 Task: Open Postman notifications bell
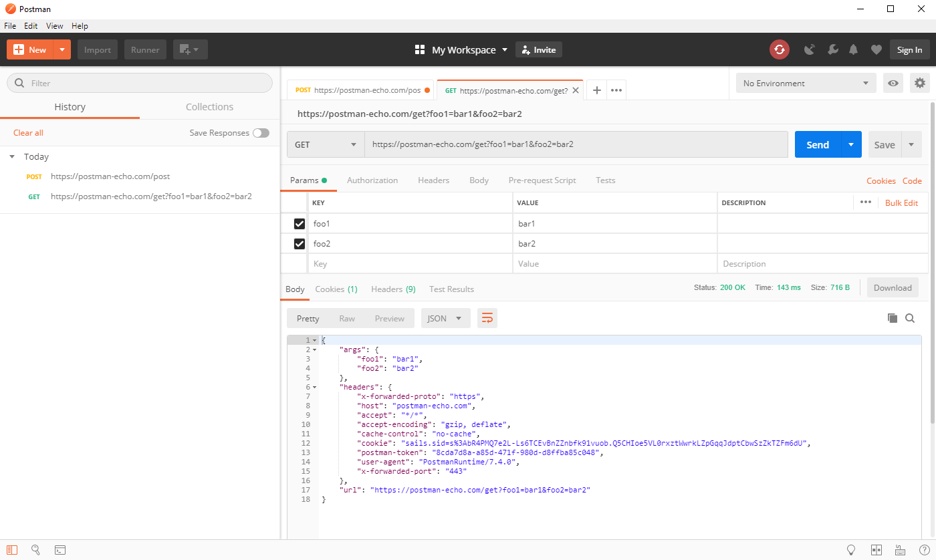point(853,49)
